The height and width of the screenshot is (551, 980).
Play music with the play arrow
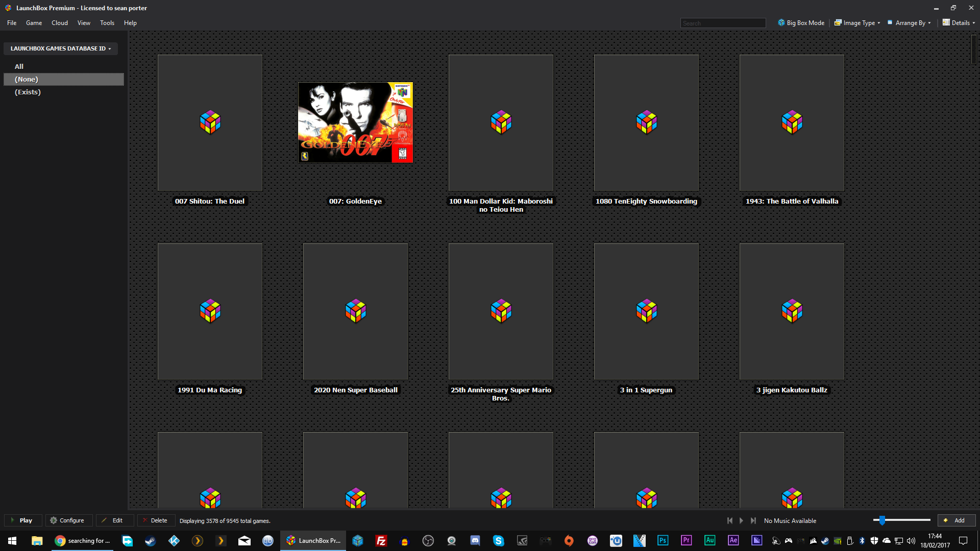pos(742,520)
